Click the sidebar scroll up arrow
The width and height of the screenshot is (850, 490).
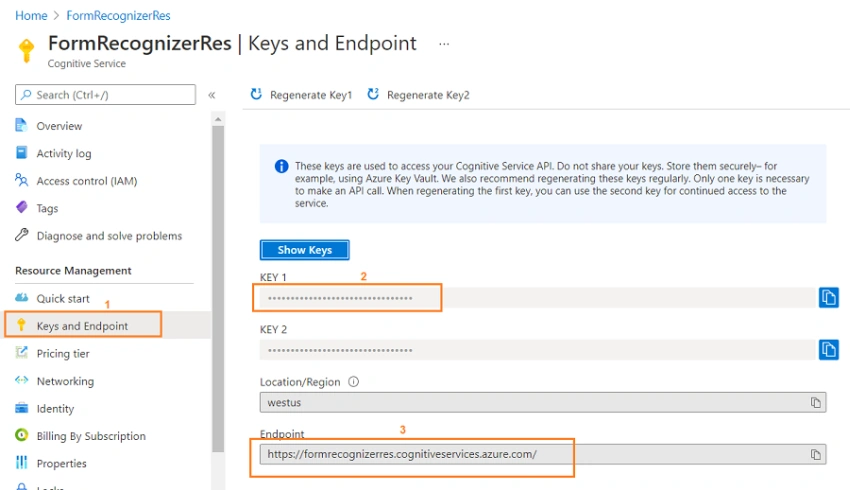[218, 119]
